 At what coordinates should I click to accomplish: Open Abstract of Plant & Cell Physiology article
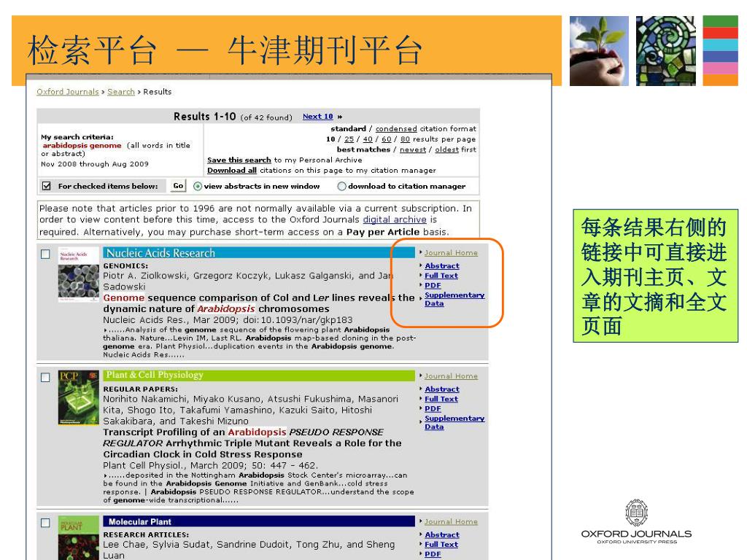(442, 389)
